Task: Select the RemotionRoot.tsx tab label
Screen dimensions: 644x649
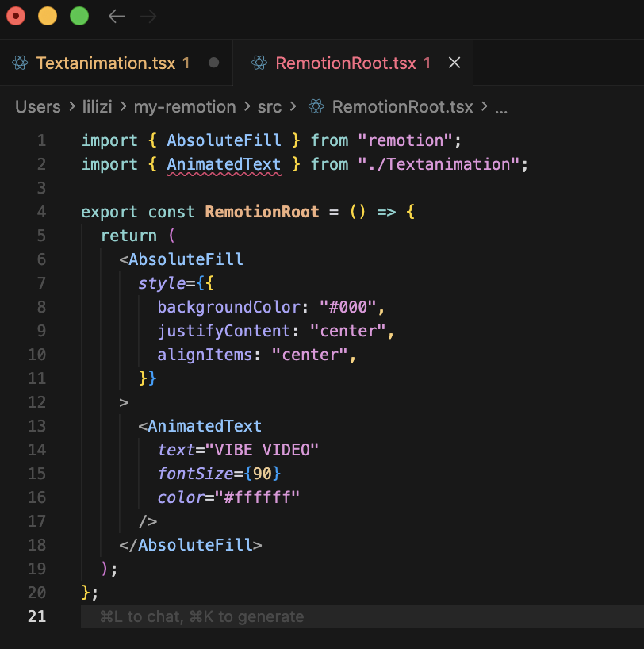Action: 345,63
